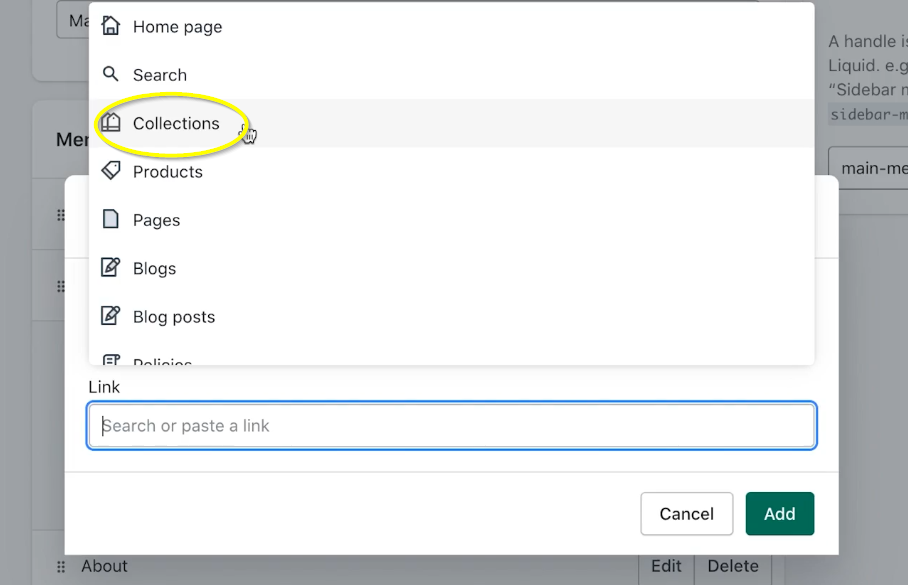This screenshot has height=585, width=908.
Task: Click the main-menu handle field
Action: click(868, 168)
